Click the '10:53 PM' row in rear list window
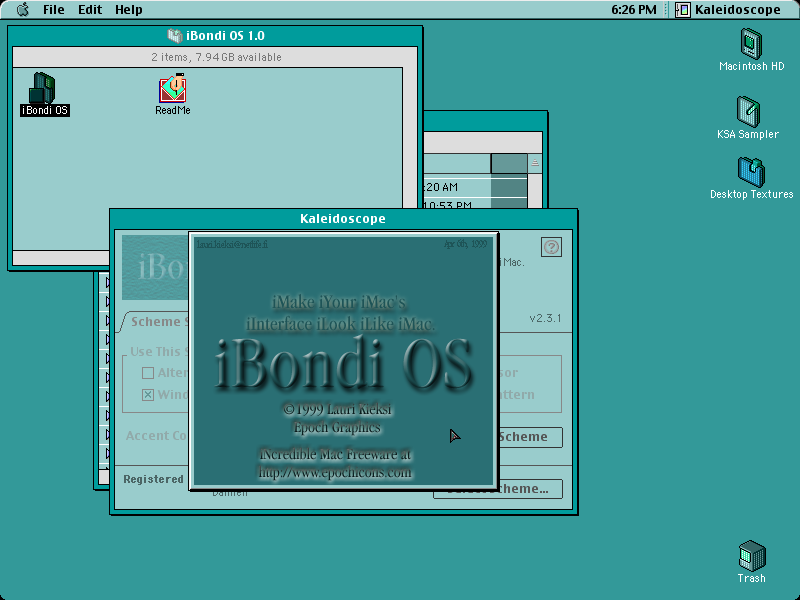 tap(474, 203)
